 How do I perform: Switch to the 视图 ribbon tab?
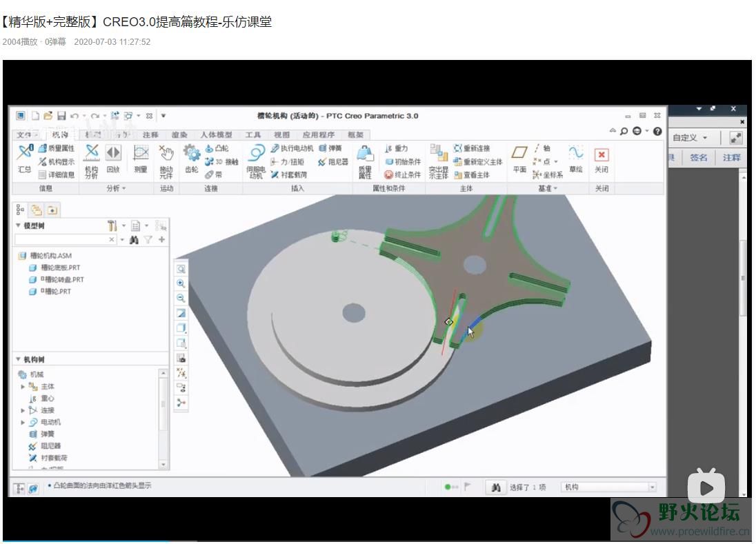282,135
